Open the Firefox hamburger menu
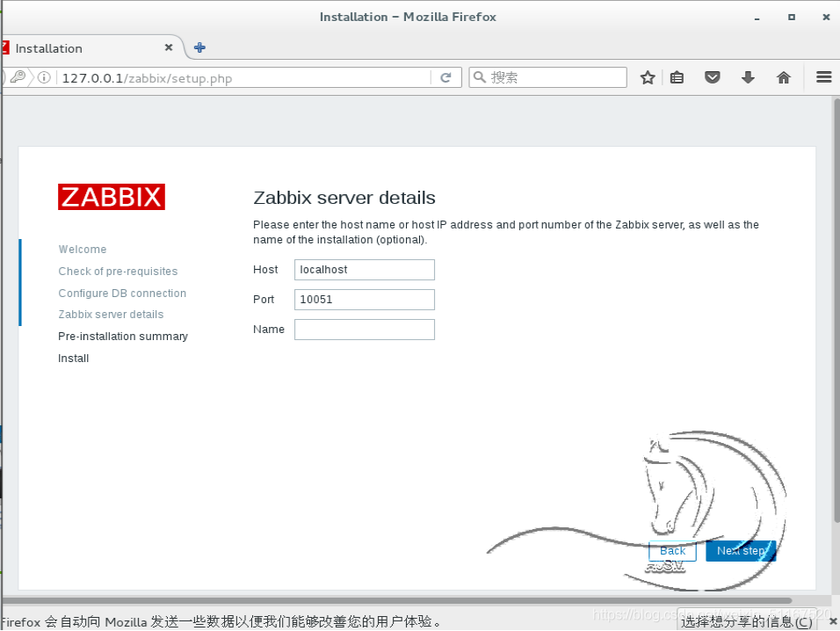This screenshot has height=631, width=840. (823, 77)
